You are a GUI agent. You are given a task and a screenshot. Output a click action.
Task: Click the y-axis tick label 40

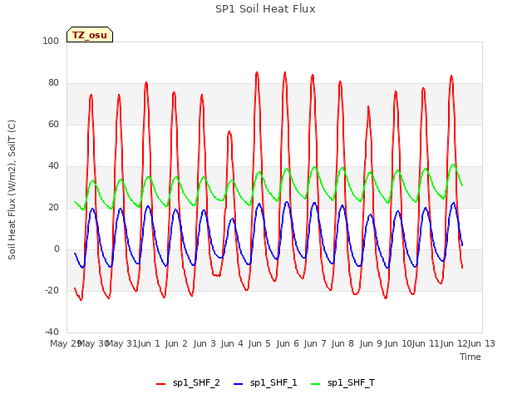[x=53, y=166]
